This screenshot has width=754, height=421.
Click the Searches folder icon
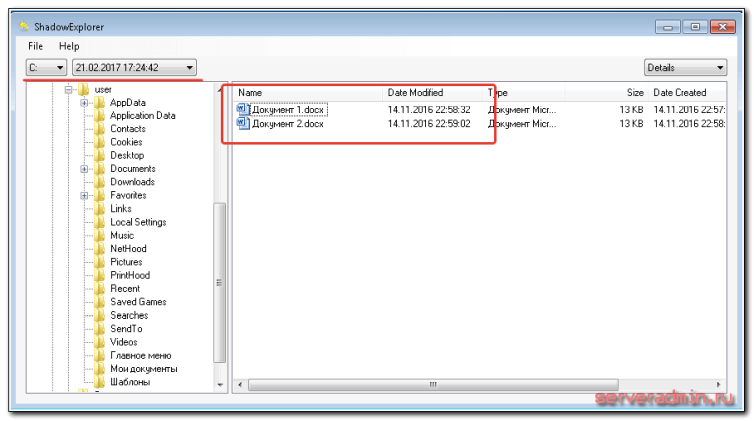[100, 315]
